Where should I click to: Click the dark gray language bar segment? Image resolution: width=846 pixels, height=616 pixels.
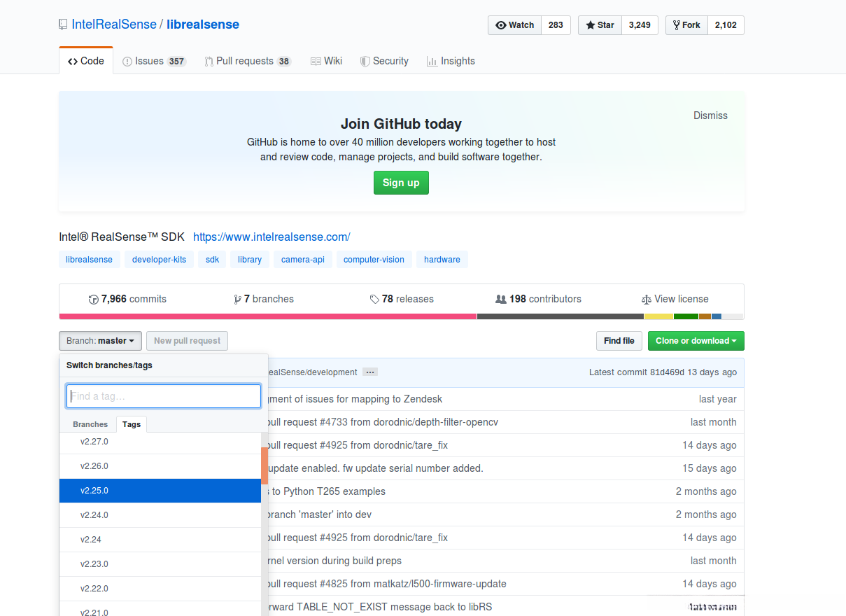561,316
